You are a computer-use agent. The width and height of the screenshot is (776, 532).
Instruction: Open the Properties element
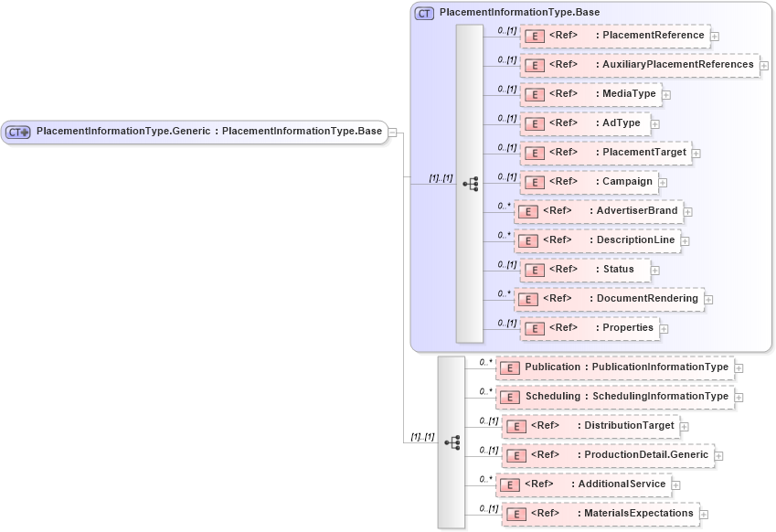[663, 327]
